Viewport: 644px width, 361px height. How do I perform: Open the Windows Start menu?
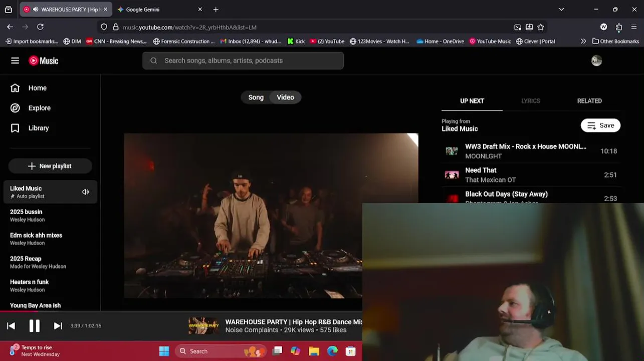(x=164, y=351)
